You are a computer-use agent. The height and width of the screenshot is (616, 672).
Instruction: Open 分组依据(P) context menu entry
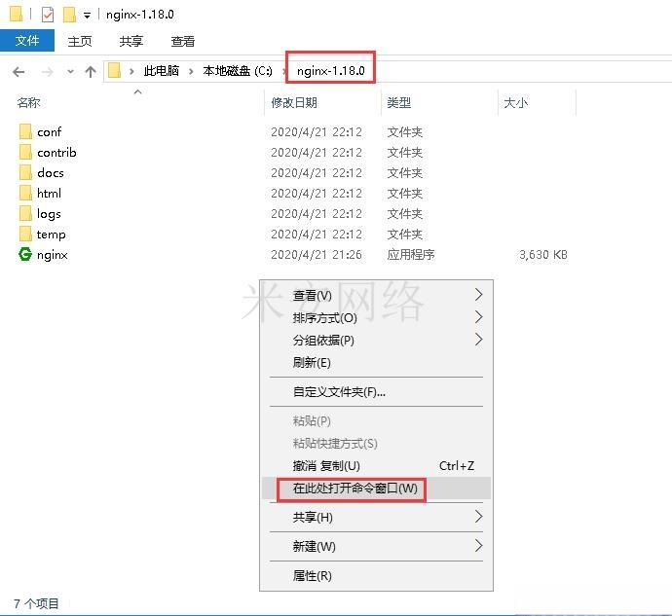(376, 341)
